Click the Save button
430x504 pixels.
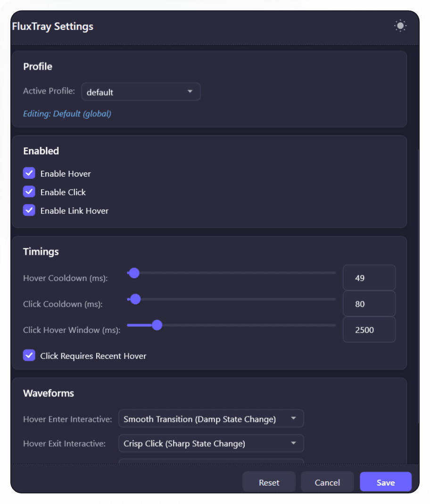[x=385, y=482]
